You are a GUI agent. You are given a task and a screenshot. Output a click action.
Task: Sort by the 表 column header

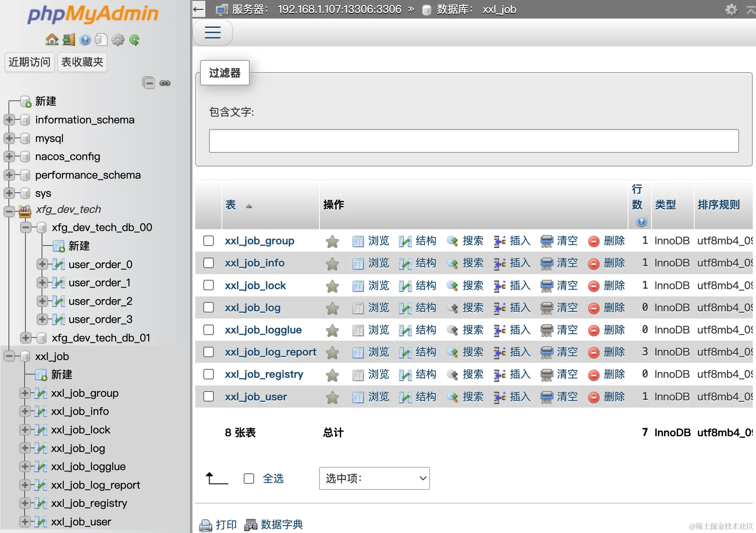pyautogui.click(x=231, y=205)
